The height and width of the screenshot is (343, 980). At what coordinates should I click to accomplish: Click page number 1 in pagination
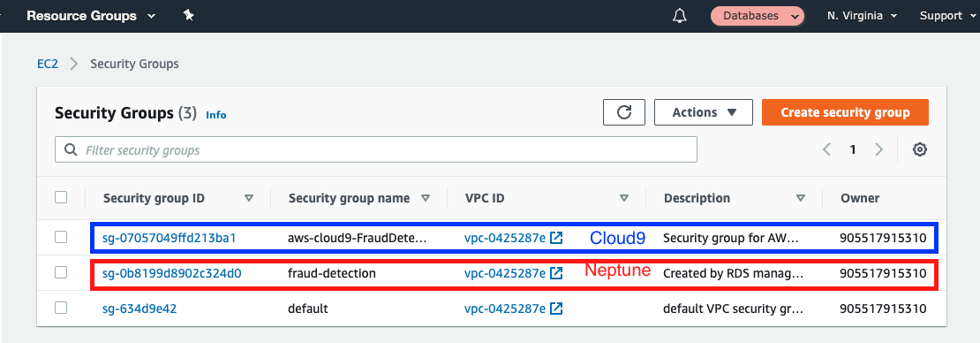coord(853,149)
